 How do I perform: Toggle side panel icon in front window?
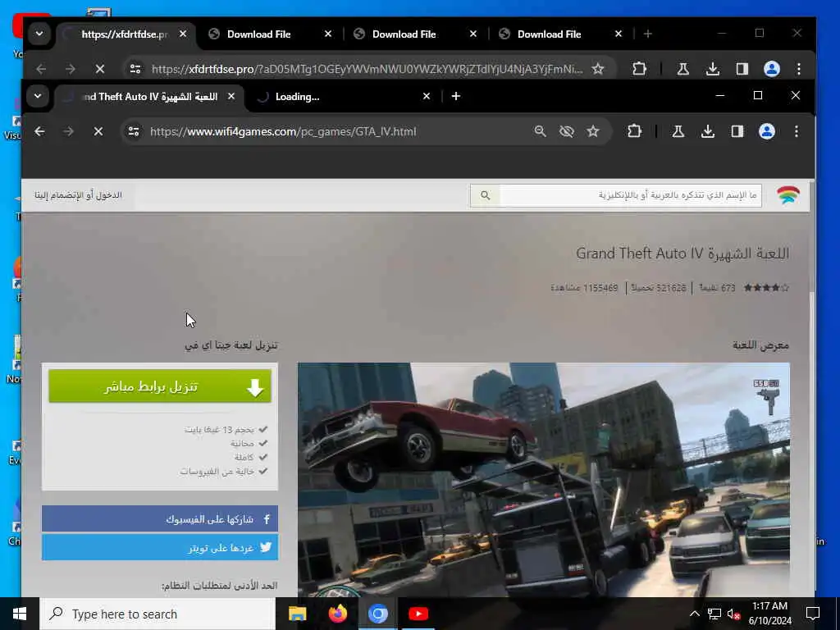(x=737, y=131)
